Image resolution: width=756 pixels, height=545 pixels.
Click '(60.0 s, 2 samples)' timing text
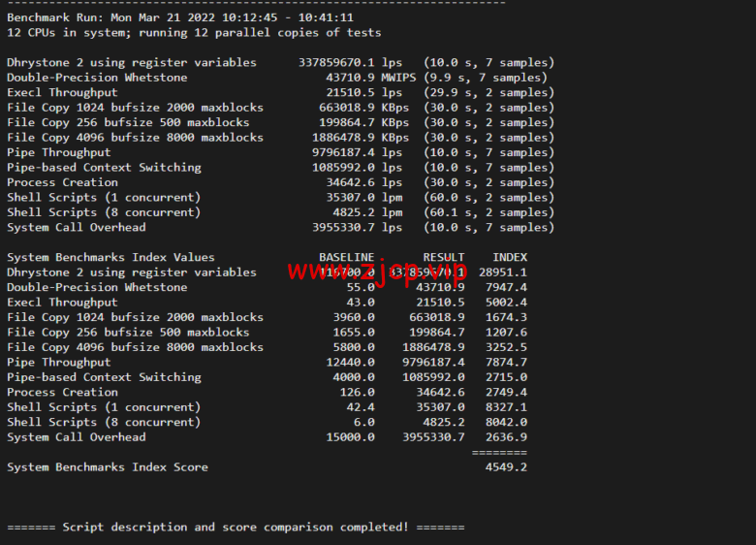click(x=488, y=197)
